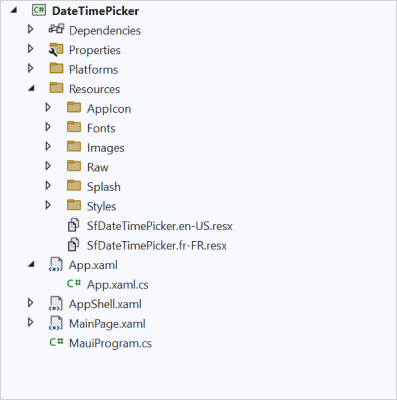Image resolution: width=397 pixels, height=400 pixels.
Task: Click the C# project icon beside DateTimePicker
Action: (x=39, y=10)
